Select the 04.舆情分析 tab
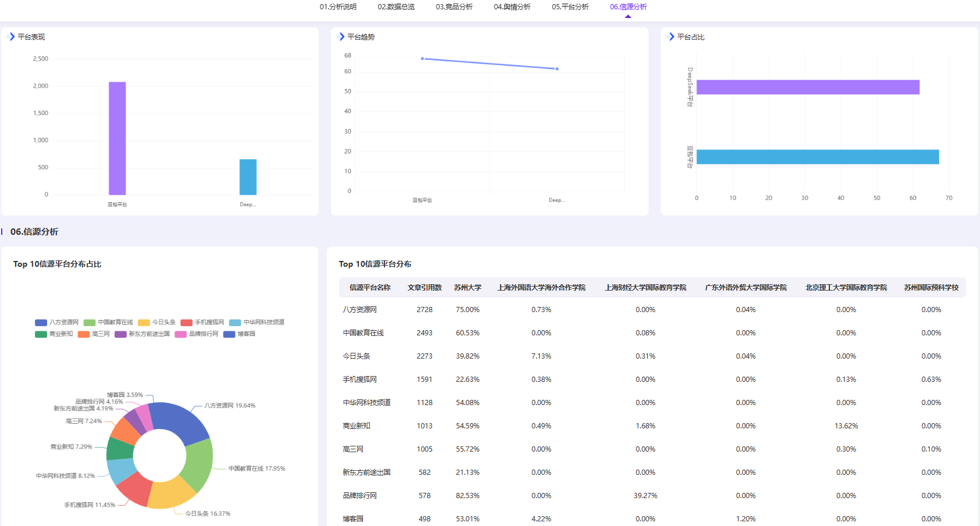980x526 pixels. click(x=512, y=7)
